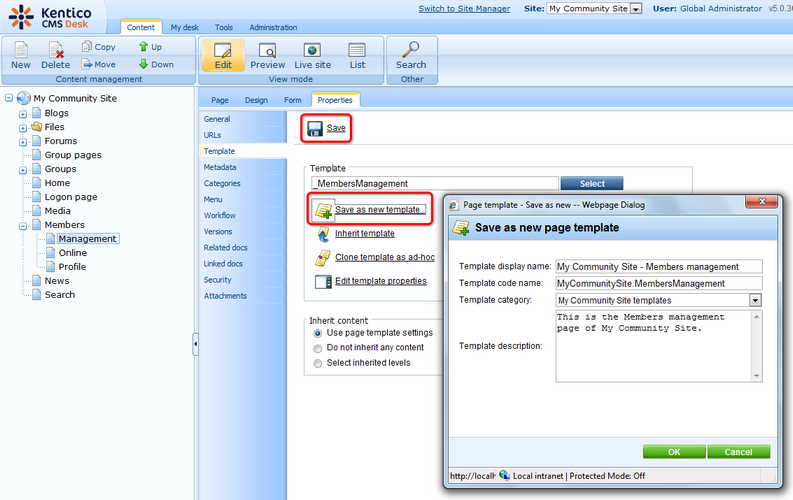Click the New document toolbar icon
793x500 pixels.
coord(20,49)
